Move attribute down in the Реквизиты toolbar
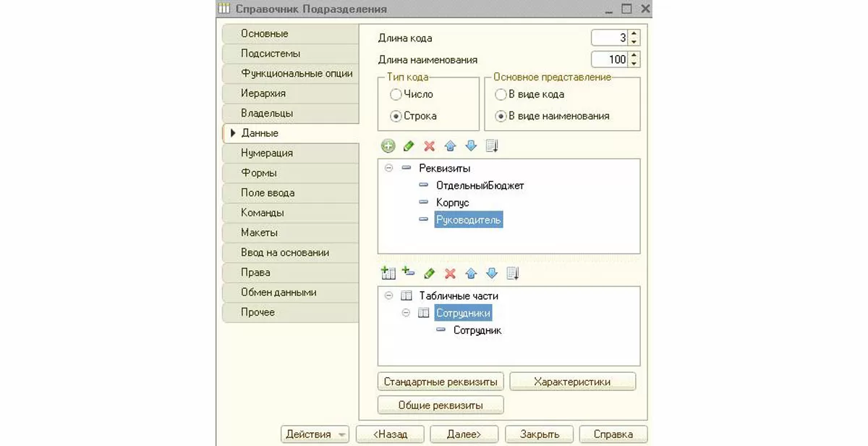The height and width of the screenshot is (446, 868). (471, 146)
